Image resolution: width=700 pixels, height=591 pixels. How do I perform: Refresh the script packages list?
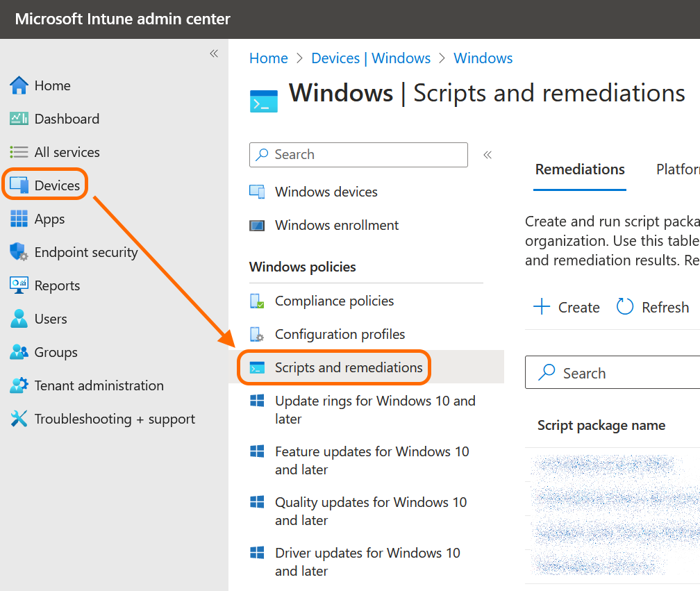(653, 307)
